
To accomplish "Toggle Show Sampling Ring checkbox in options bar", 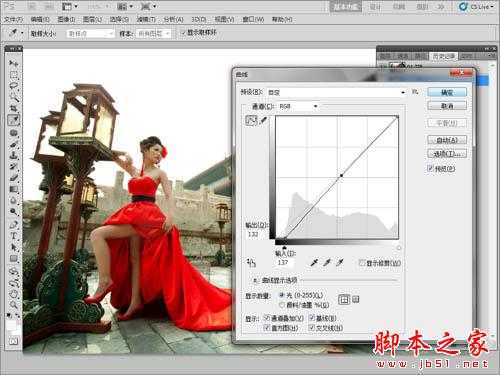I will pos(183,33).
